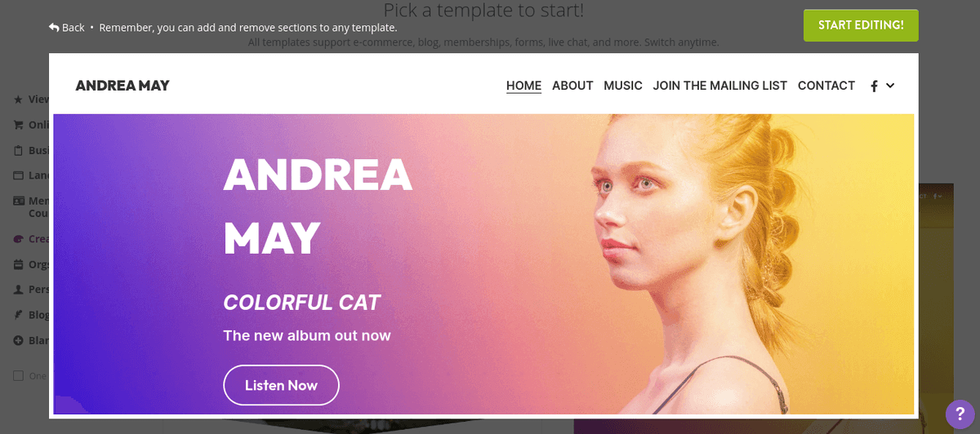
Task: Open the purple help question mark icon
Action: [960, 414]
